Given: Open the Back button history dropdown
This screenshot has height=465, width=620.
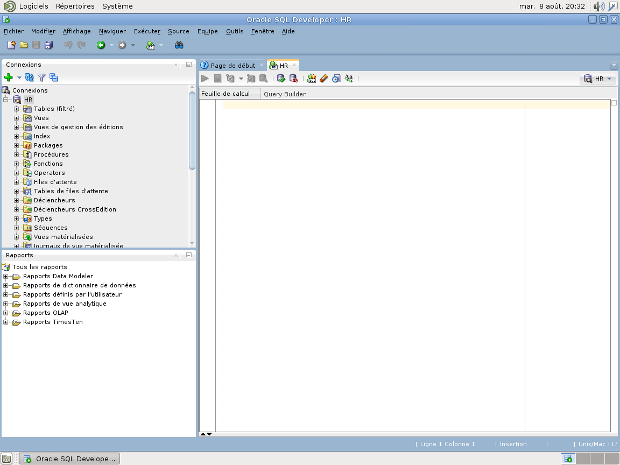Looking at the screenshot, I should click(x=112, y=45).
